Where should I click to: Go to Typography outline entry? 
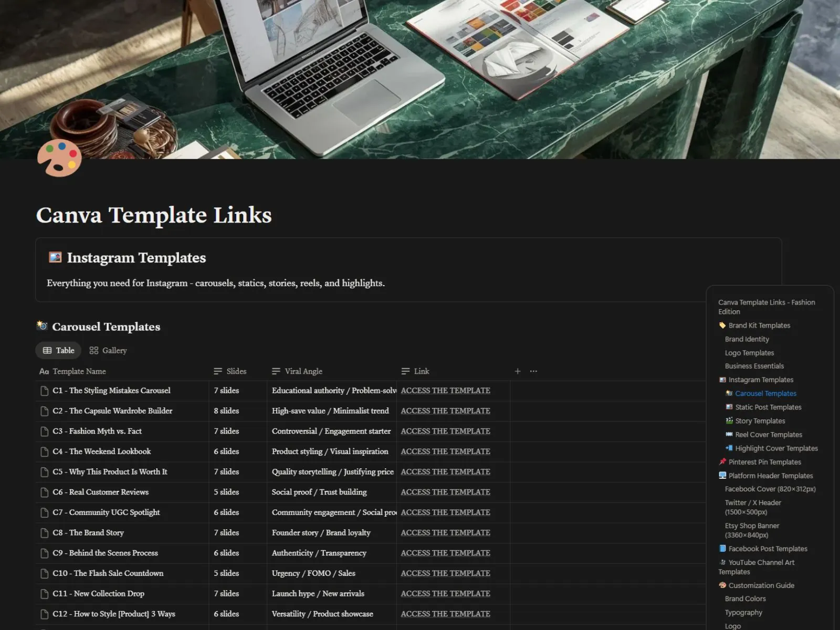point(743,613)
